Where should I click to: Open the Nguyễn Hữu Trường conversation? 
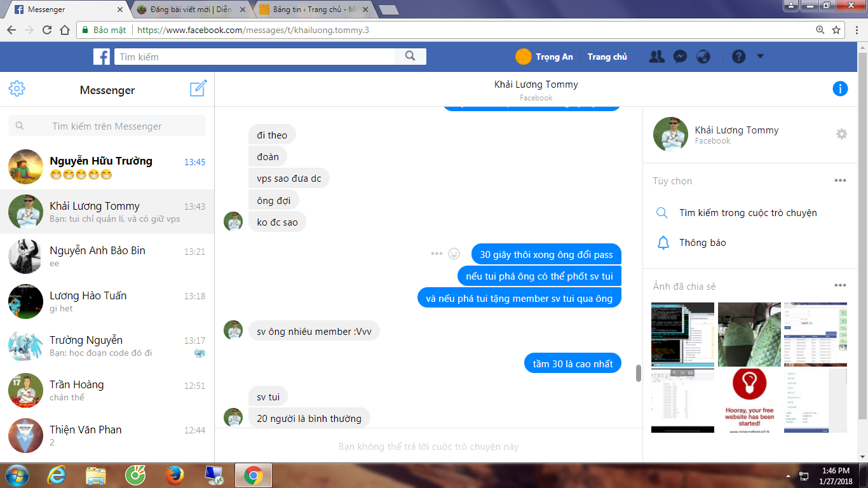[107, 167]
